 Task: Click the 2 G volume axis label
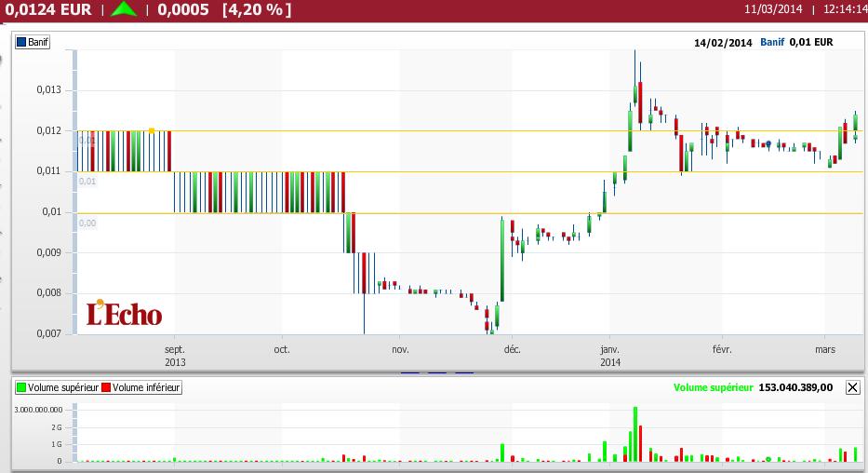(x=57, y=427)
